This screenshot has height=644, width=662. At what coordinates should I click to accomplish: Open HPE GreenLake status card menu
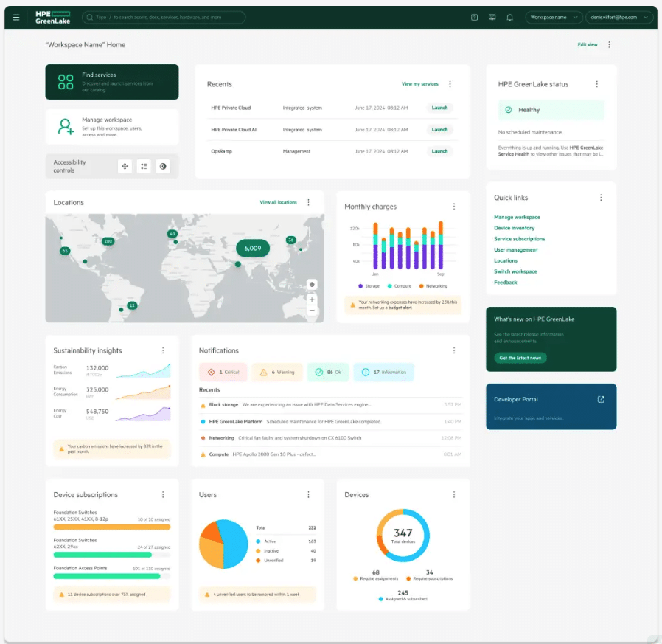click(x=596, y=84)
